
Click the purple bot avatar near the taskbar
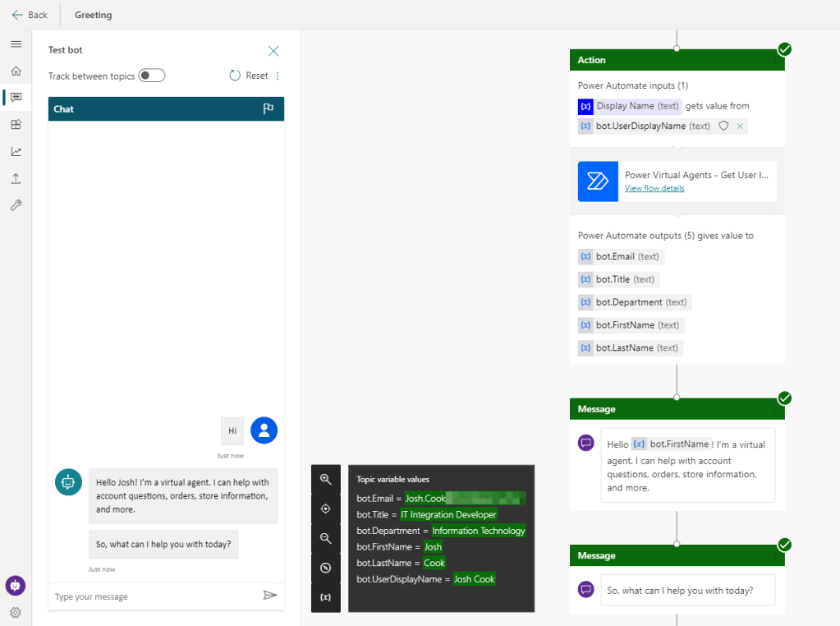click(x=15, y=585)
